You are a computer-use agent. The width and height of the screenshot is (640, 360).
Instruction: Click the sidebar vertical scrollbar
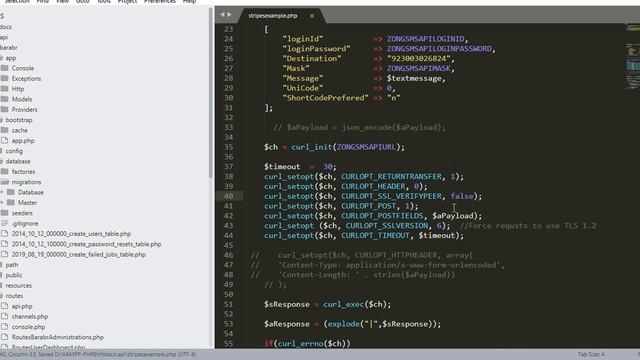[x=211, y=94]
